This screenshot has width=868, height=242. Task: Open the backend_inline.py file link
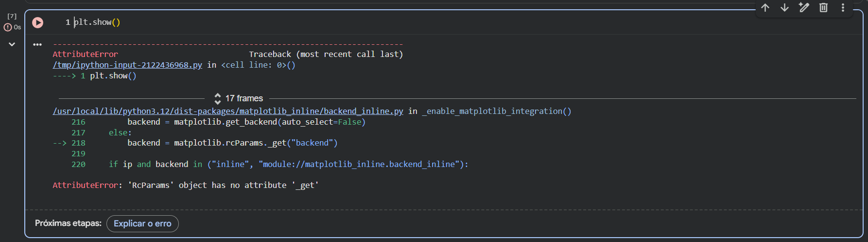click(x=228, y=112)
